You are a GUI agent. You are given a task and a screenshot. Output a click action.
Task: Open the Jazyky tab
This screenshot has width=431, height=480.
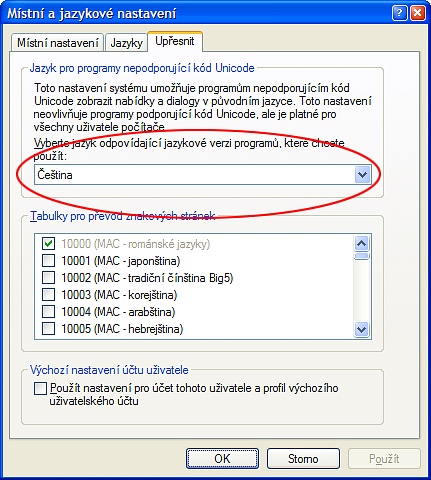126,43
